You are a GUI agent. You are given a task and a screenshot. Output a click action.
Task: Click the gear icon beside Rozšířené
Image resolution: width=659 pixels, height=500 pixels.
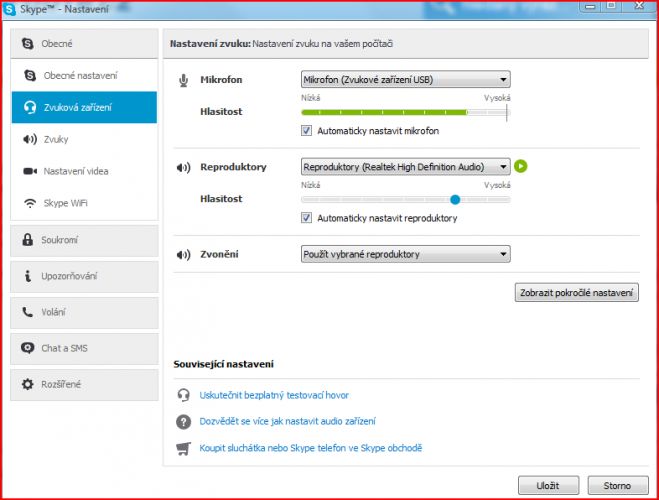28,384
